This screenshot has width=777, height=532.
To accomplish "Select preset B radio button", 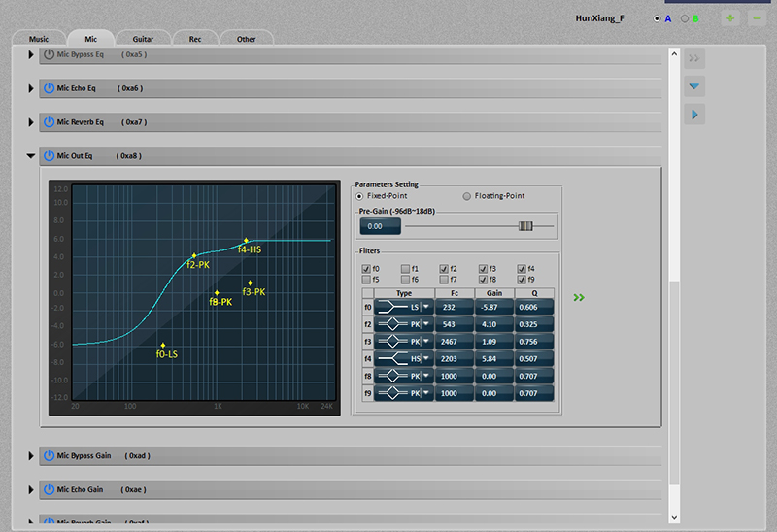I will pos(685,18).
